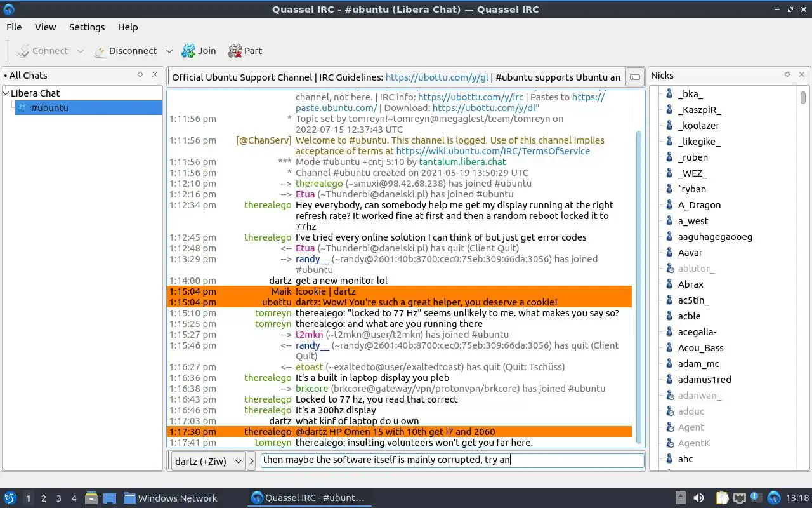Select nick _likegike_ in Nicks list
The width and height of the screenshot is (812, 508).
pos(699,142)
